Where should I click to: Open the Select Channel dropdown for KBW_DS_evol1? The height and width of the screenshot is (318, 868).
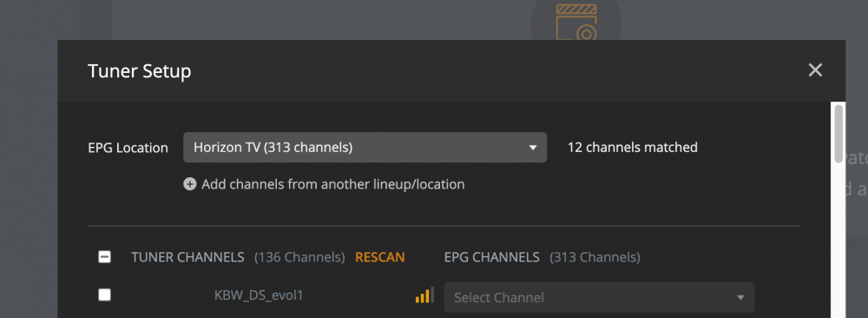[599, 297]
